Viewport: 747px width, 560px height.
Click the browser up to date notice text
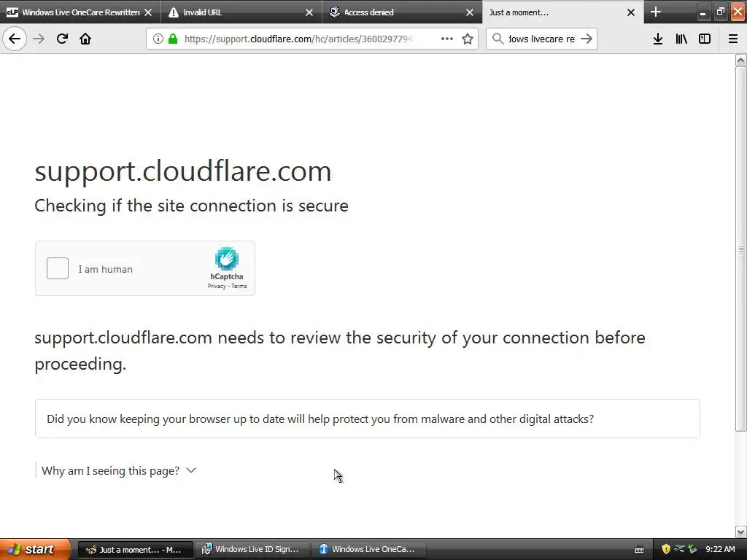coord(320,419)
